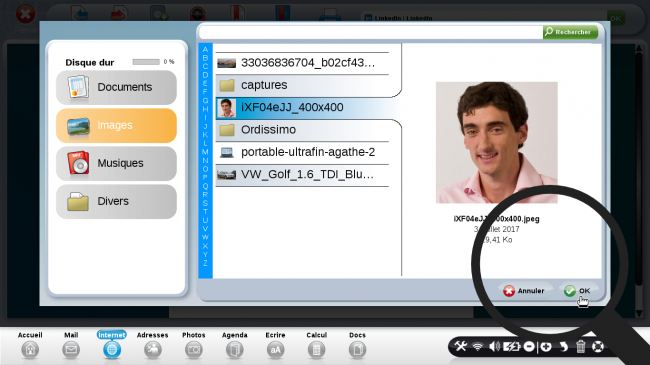Open the Calcul calculator icon
Viewport: 650px width, 365px height.
(x=316, y=350)
